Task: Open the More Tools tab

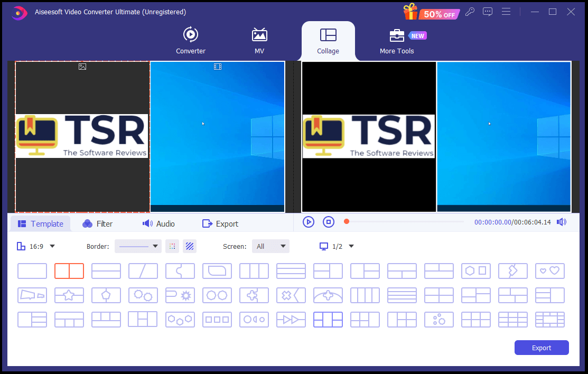Action: pyautogui.click(x=397, y=41)
